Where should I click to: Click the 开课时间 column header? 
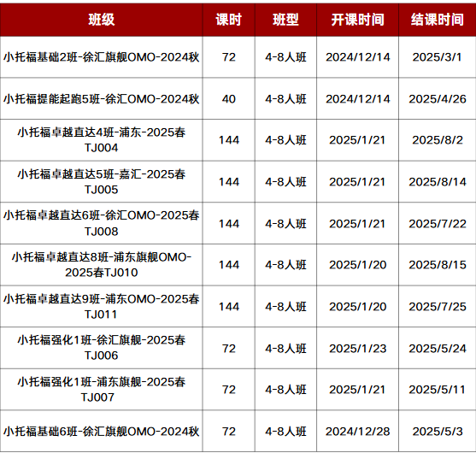pyautogui.click(x=357, y=20)
